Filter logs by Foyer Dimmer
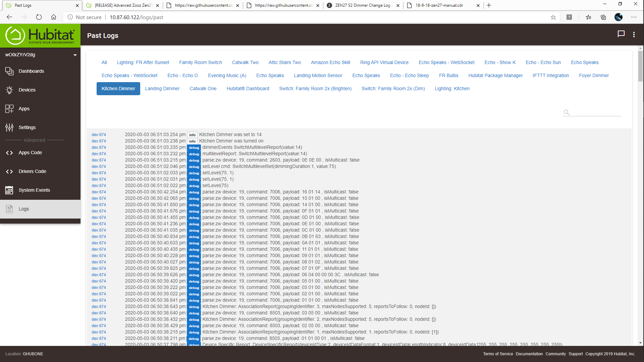 [594, 75]
